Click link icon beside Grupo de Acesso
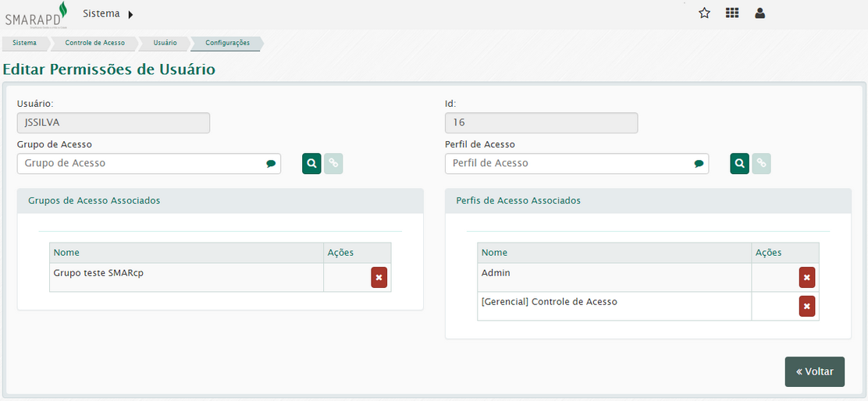Viewport: 868px width, 401px height. click(x=333, y=164)
